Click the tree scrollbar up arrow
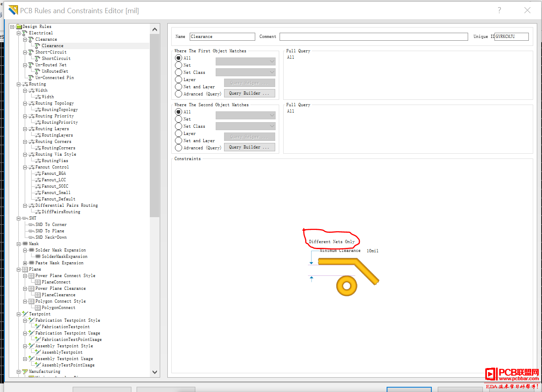This screenshot has height=392, width=542. coord(155,30)
